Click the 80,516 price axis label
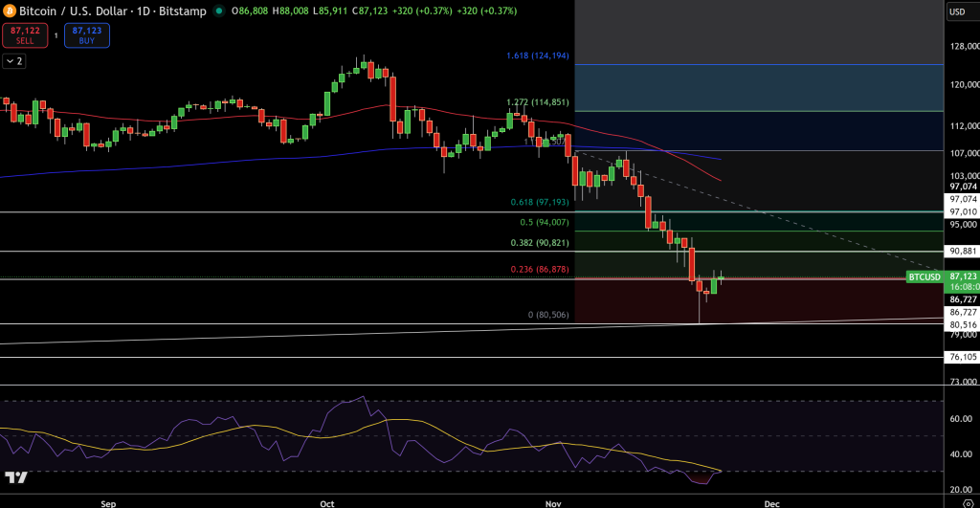The width and height of the screenshot is (980, 508). click(x=963, y=324)
